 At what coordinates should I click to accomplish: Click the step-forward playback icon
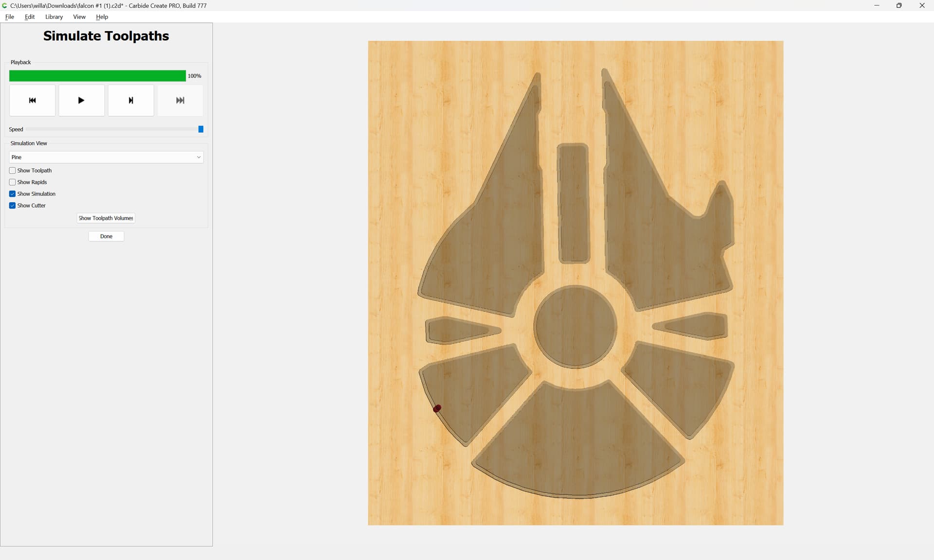[130, 101]
